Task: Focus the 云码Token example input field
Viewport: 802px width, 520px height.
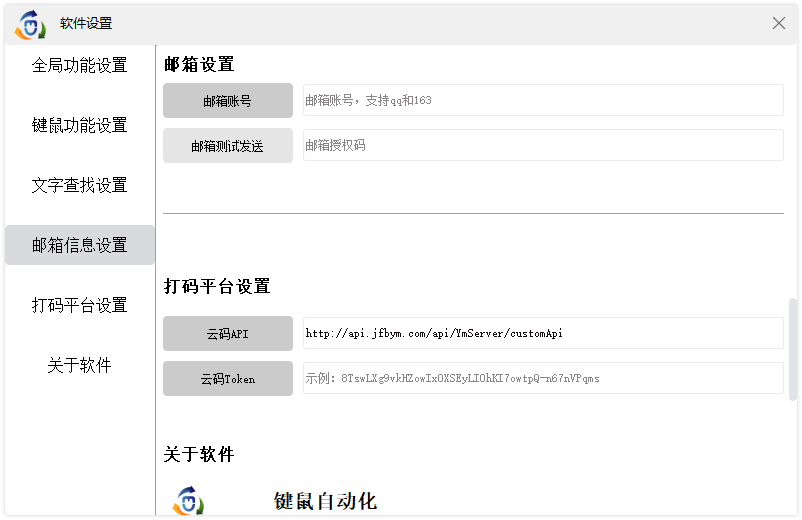Action: (543, 378)
